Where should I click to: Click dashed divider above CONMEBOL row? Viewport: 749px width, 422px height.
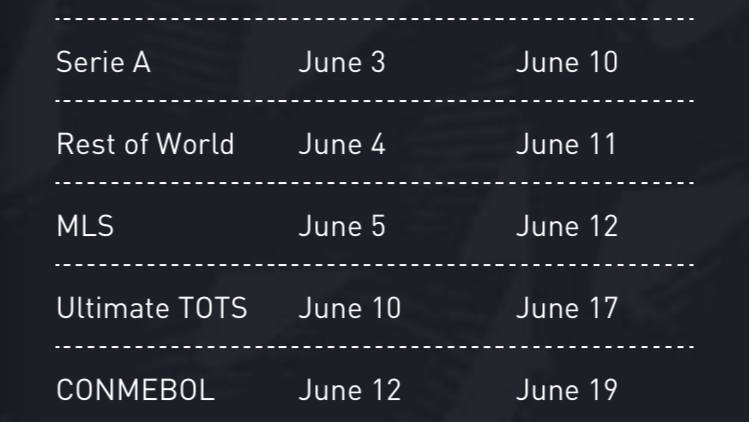(x=374, y=347)
